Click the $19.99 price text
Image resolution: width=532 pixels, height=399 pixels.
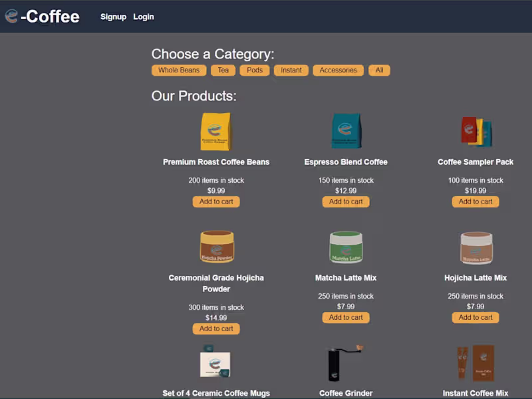click(x=475, y=191)
